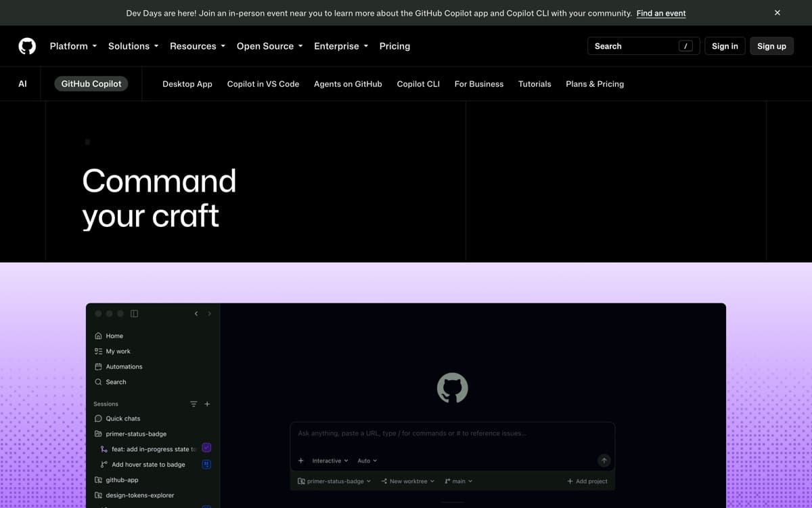Select the design-tokens-explorer project
Viewport: 812px width, 508px height.
(x=134, y=495)
